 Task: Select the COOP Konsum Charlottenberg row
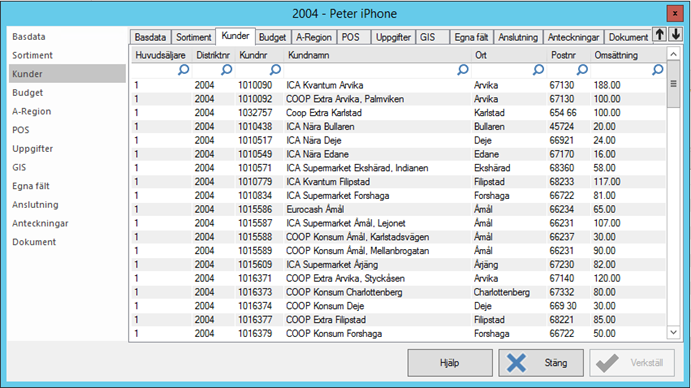coord(399,292)
